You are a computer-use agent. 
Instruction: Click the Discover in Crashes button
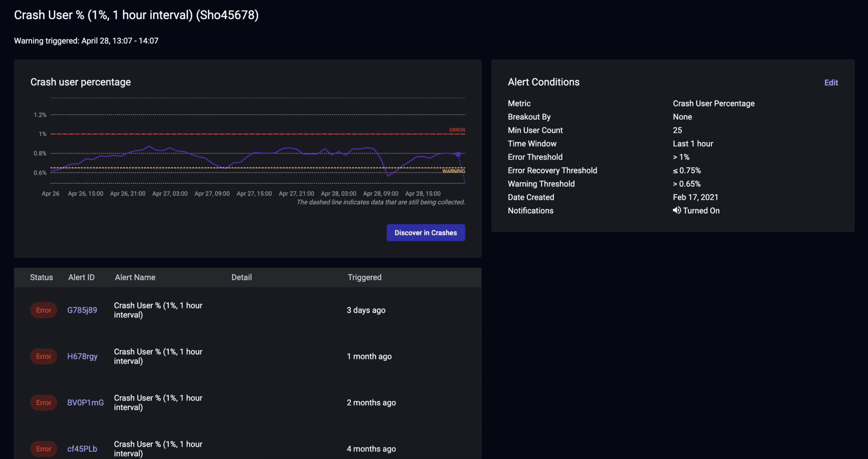pos(426,232)
